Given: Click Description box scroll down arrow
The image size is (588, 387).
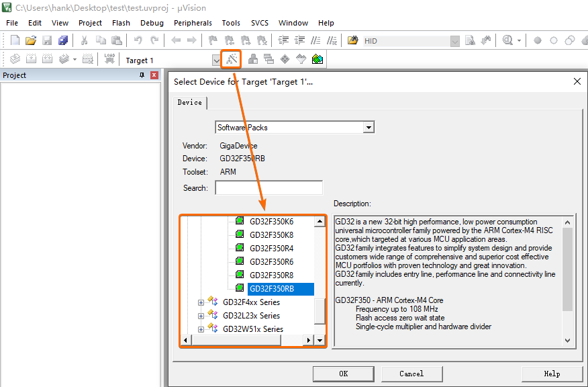Looking at the screenshot, I should point(567,341).
